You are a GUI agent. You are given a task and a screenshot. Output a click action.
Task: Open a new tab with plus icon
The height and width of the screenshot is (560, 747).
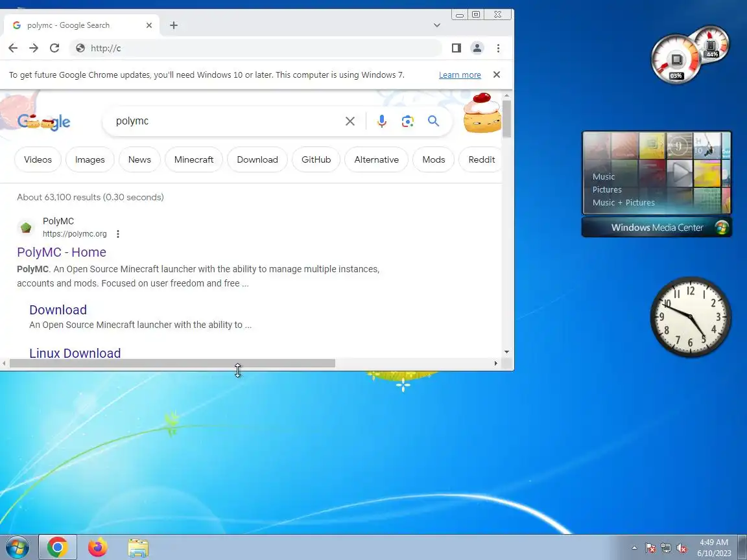173,25
